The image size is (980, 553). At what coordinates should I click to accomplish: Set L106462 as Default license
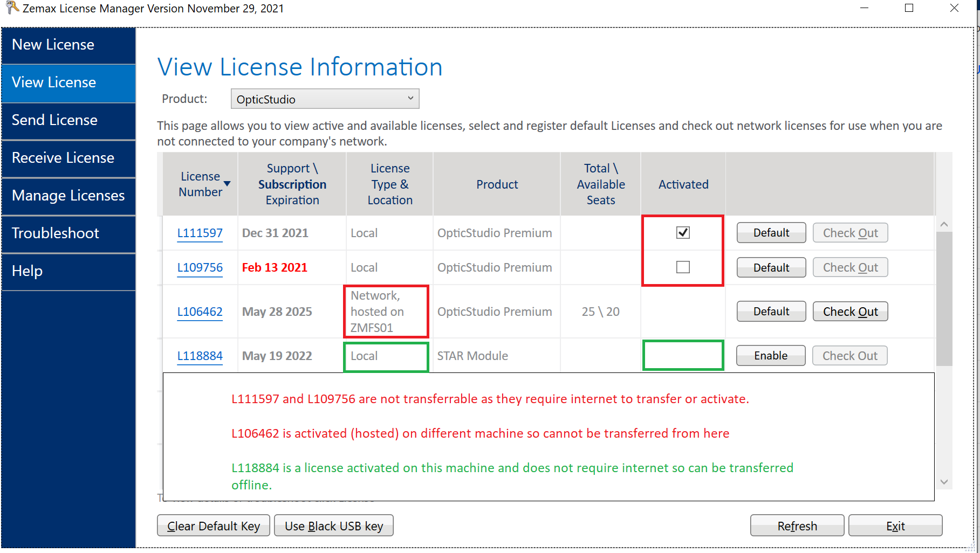pos(771,311)
